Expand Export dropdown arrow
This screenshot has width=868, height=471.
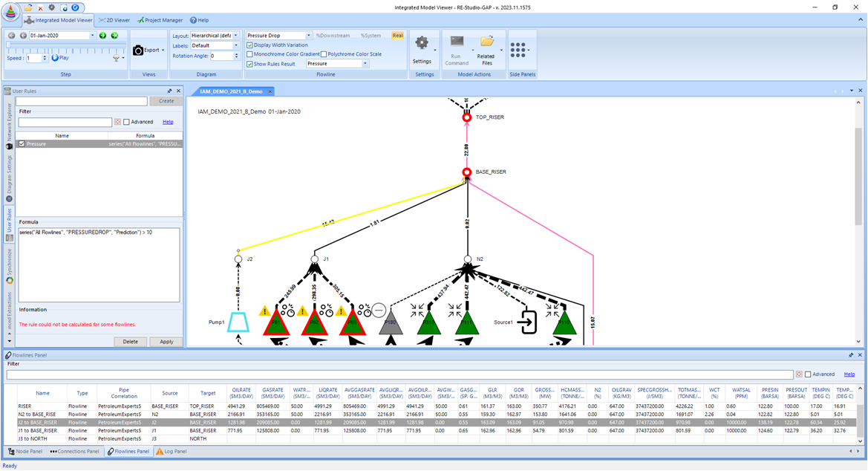click(x=163, y=51)
